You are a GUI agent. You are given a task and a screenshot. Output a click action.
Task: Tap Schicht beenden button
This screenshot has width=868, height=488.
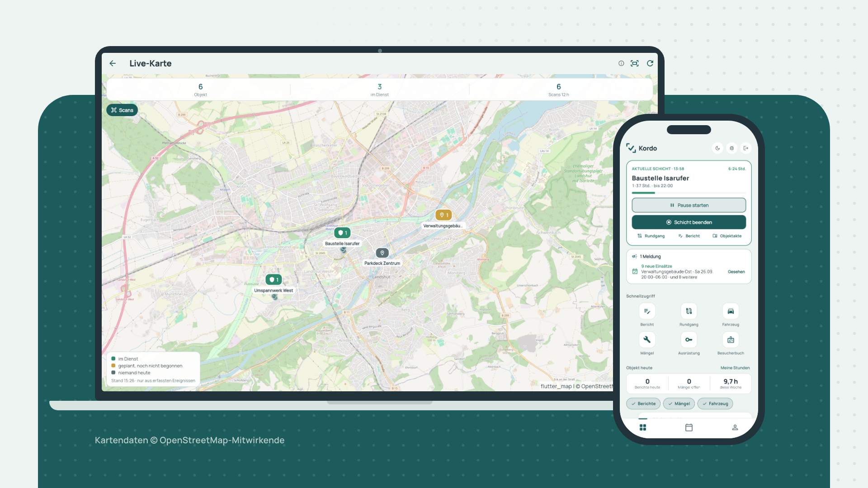(689, 222)
